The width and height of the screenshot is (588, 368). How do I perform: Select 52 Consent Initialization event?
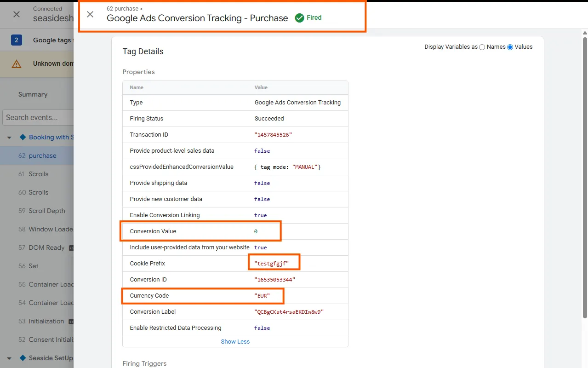(37, 339)
